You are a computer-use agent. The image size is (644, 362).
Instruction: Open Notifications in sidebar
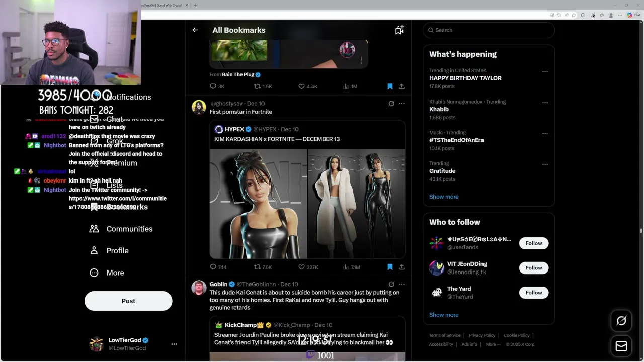click(x=121, y=97)
